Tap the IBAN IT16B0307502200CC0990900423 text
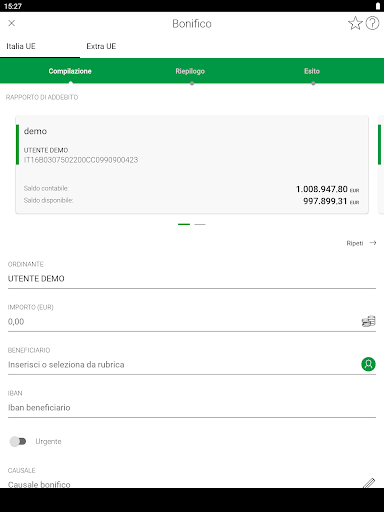 coord(81,160)
